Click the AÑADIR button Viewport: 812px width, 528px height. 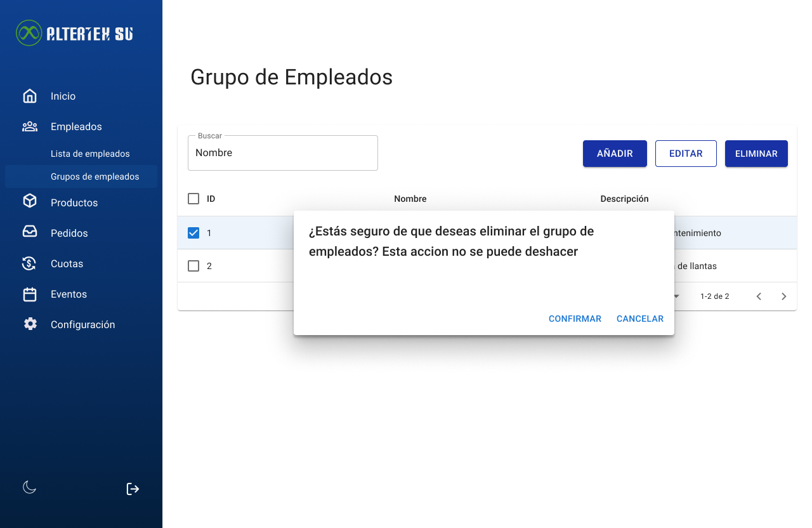coord(615,154)
